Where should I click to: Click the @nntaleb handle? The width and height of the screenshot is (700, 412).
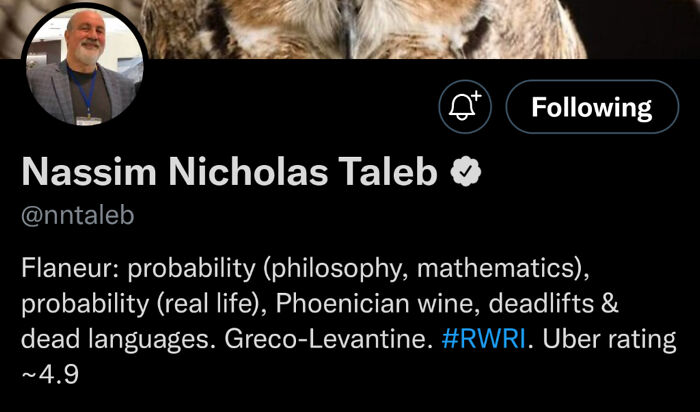(x=76, y=215)
